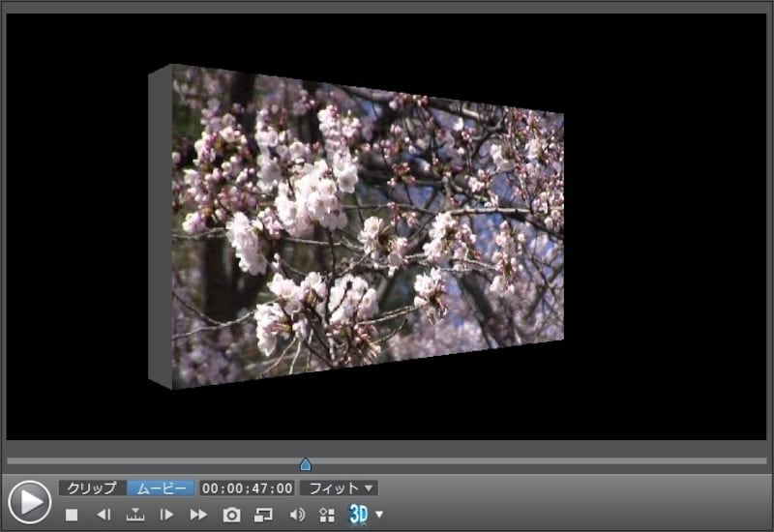Step forward one frame
Screen dimensions: 774x532
pyautogui.click(x=166, y=515)
